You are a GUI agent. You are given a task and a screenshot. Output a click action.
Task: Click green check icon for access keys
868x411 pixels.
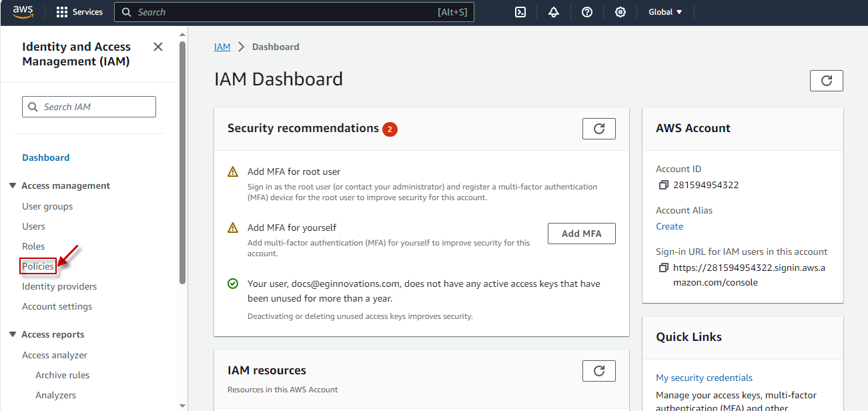233,284
